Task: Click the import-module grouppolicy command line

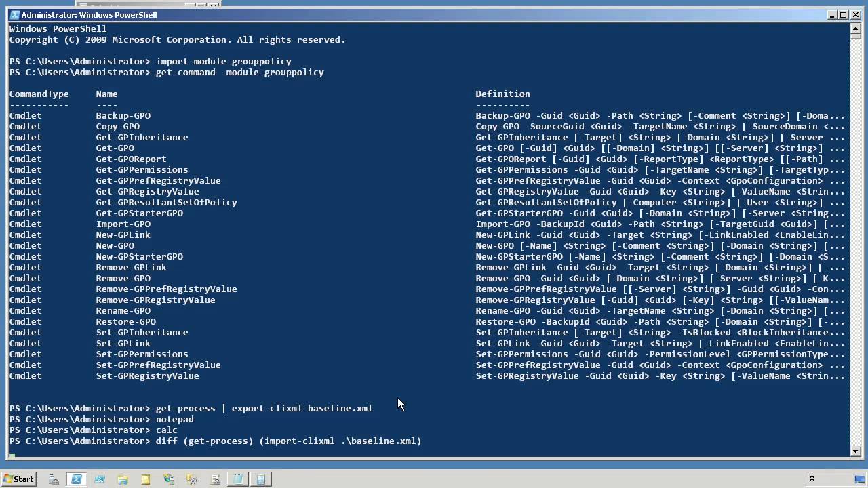Action: (150, 61)
